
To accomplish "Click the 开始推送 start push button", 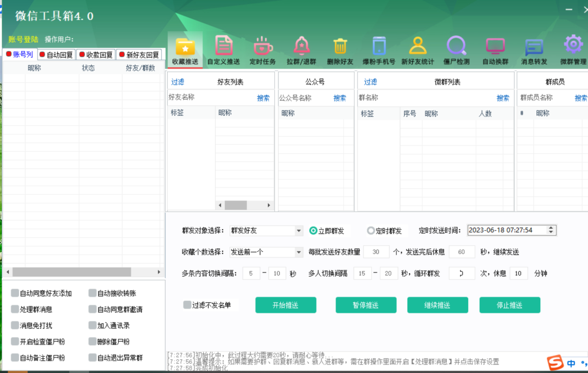I will coord(286,305).
